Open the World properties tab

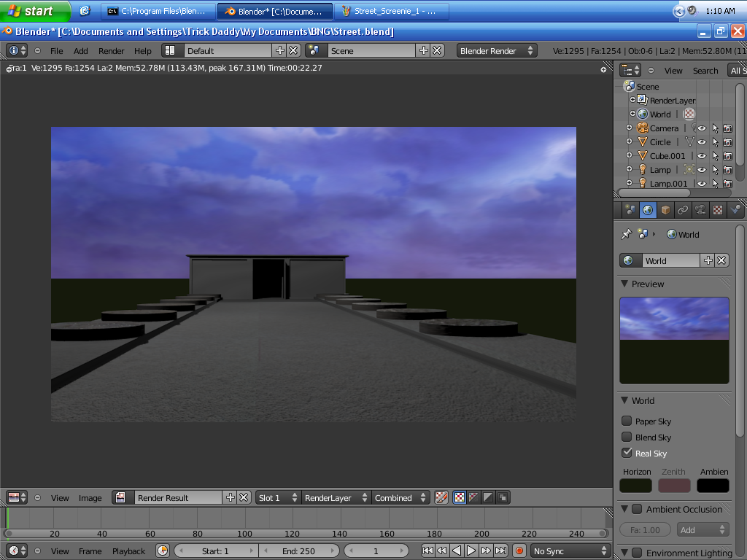click(648, 210)
